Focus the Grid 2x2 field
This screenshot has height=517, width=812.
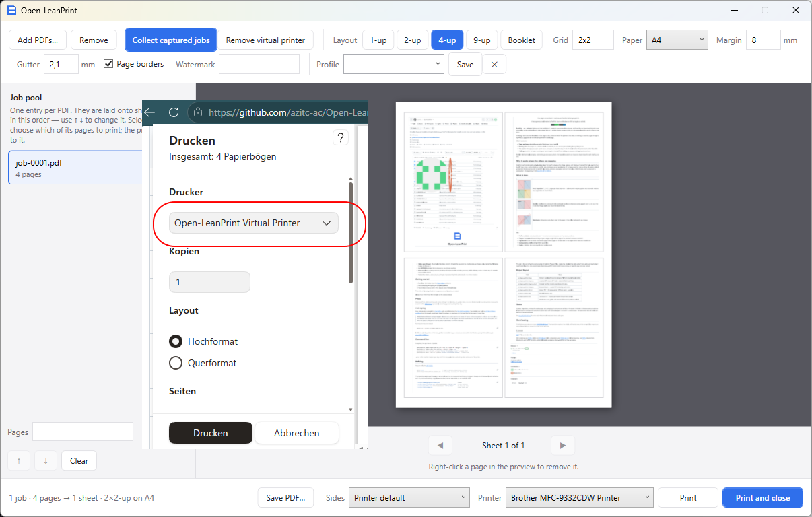(593, 40)
